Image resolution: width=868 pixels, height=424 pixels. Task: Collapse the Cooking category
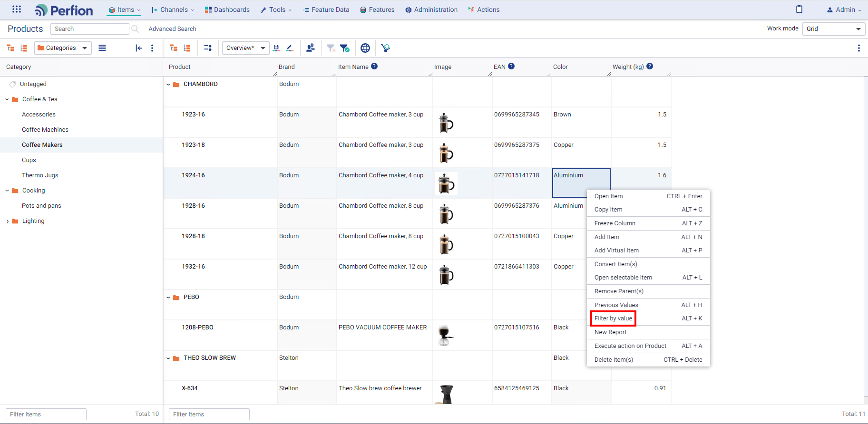[x=7, y=191]
